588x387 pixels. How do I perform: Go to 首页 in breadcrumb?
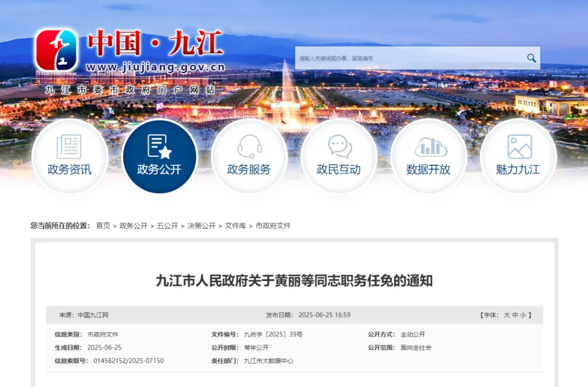click(x=103, y=226)
